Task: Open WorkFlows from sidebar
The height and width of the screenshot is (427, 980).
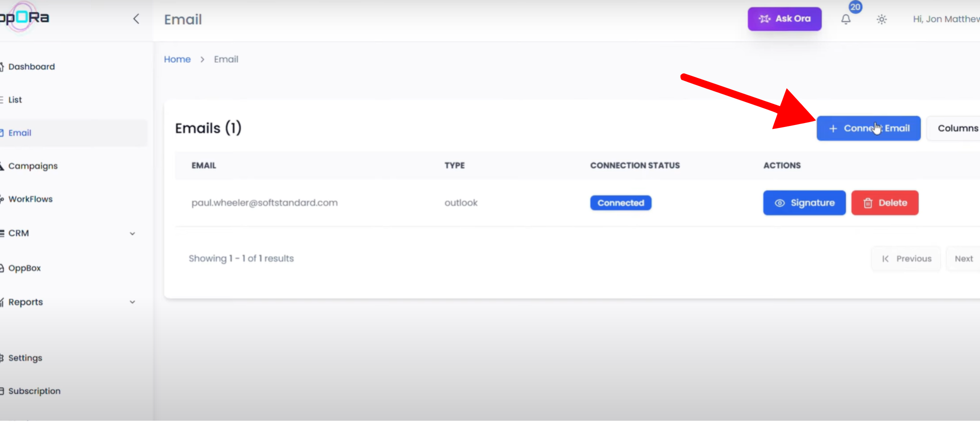Action: 30,200
